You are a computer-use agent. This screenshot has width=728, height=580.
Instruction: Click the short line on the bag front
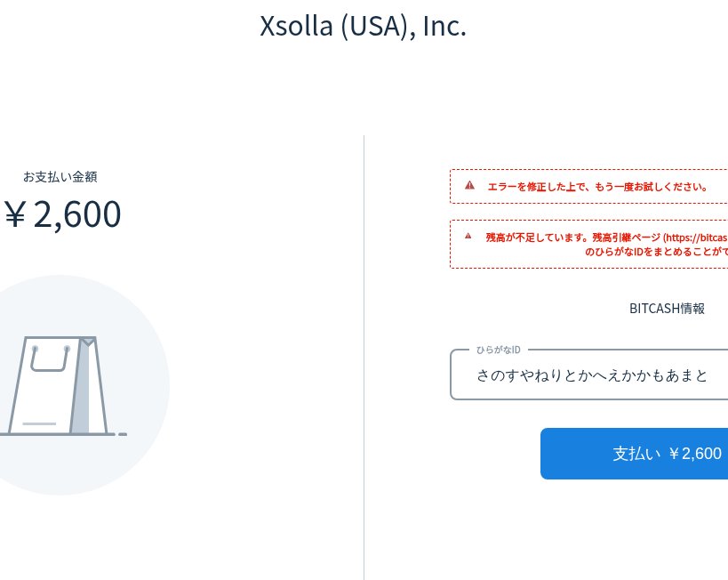[x=39, y=423]
